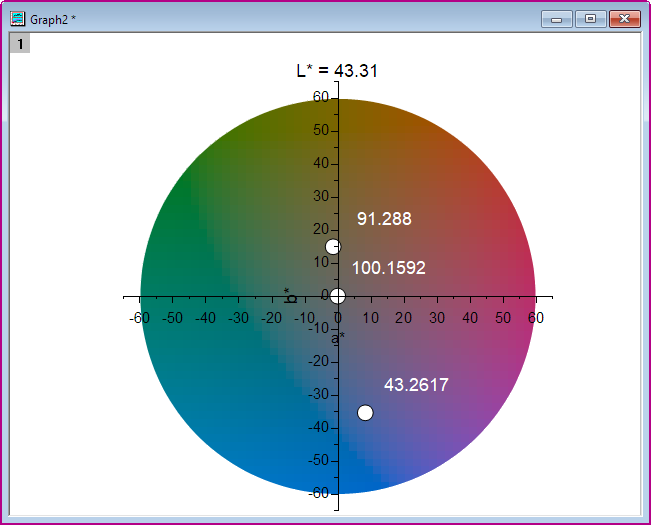The width and height of the screenshot is (651, 525).
Task: Click the -30 tick label on horizontal axis
Action: click(x=238, y=318)
